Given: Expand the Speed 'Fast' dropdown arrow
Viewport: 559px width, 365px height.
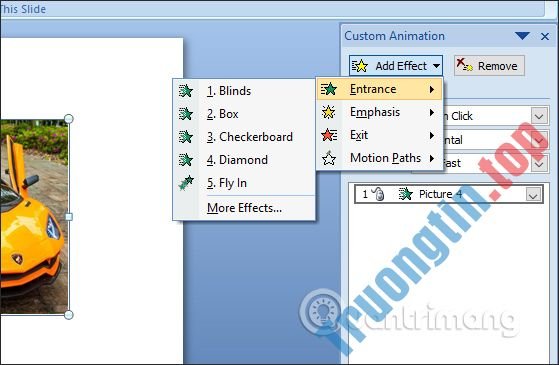Looking at the screenshot, I should 539,164.
